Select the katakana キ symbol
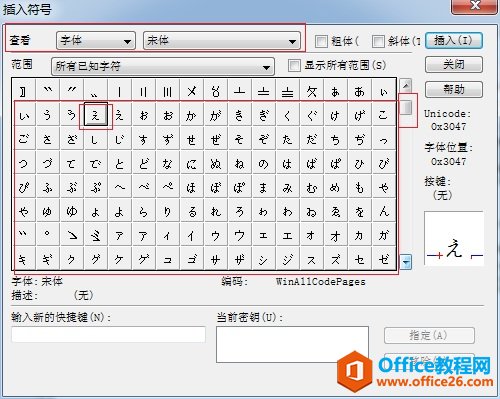500x399 pixels. 23,258
